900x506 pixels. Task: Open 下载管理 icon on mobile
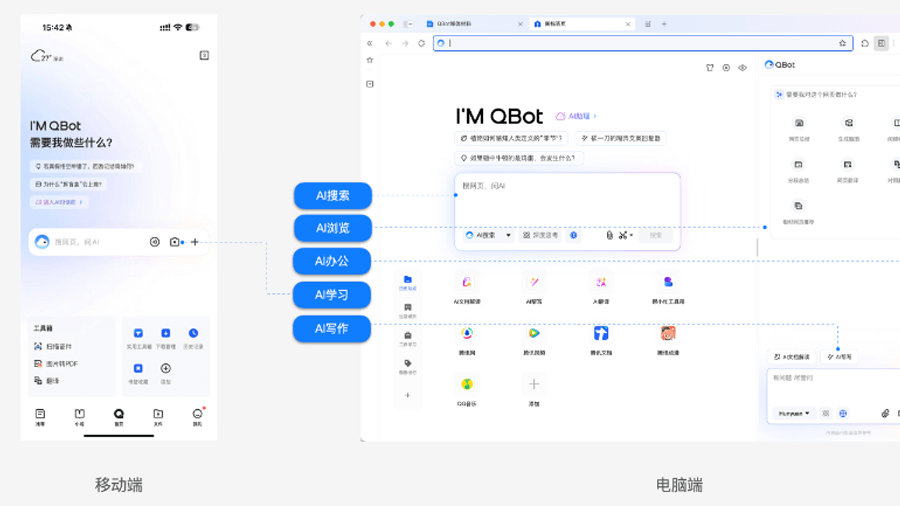point(165,338)
